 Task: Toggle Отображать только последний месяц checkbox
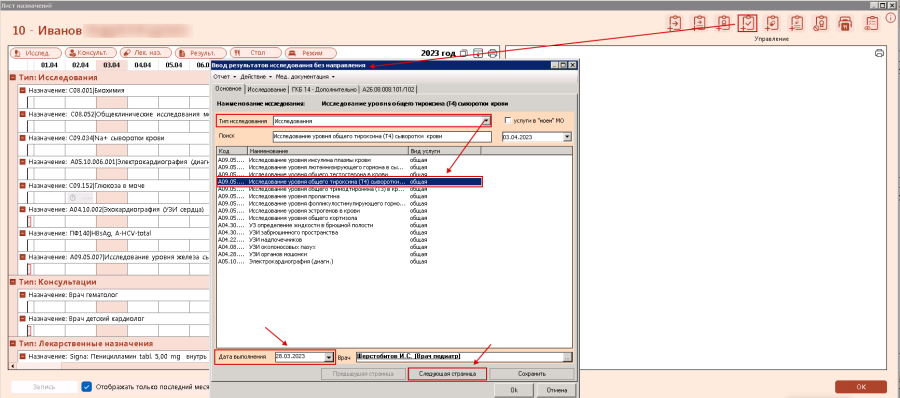pyautogui.click(x=87, y=387)
